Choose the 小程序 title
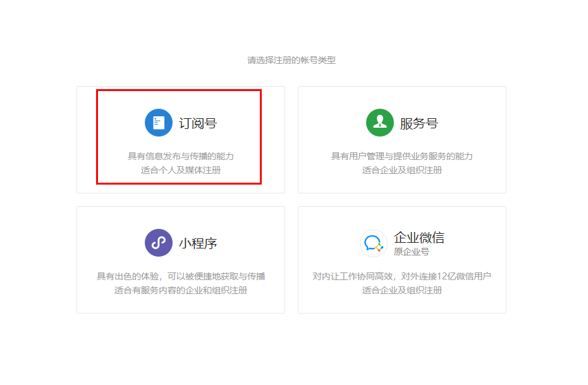The width and height of the screenshot is (588, 385). (x=198, y=243)
